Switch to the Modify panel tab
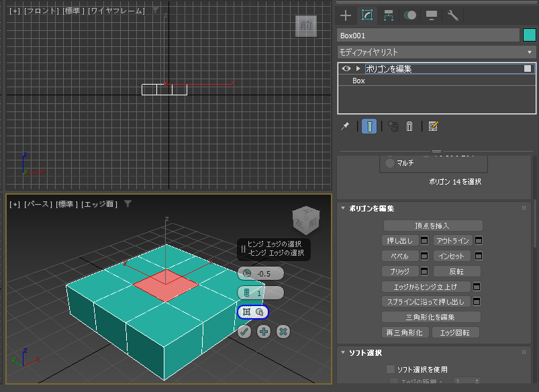Image resolution: width=539 pixels, height=392 pixels. point(367,15)
